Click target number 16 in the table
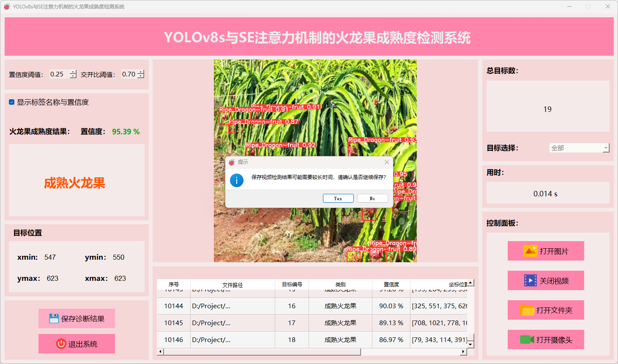Viewport: 618px width, 364px height. 292,306
